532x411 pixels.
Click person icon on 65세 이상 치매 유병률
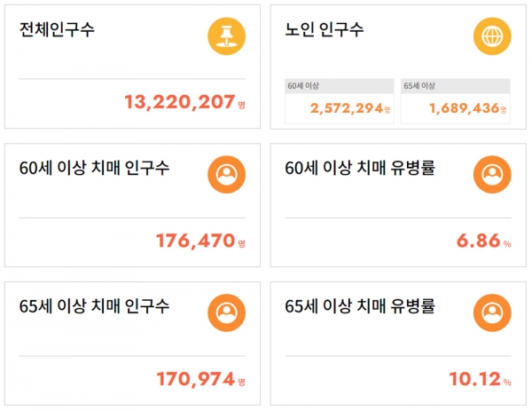pos(492,312)
